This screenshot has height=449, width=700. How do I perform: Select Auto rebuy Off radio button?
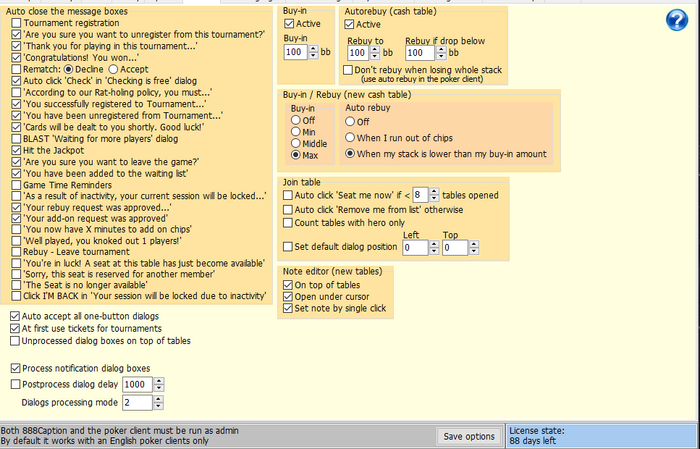(350, 121)
